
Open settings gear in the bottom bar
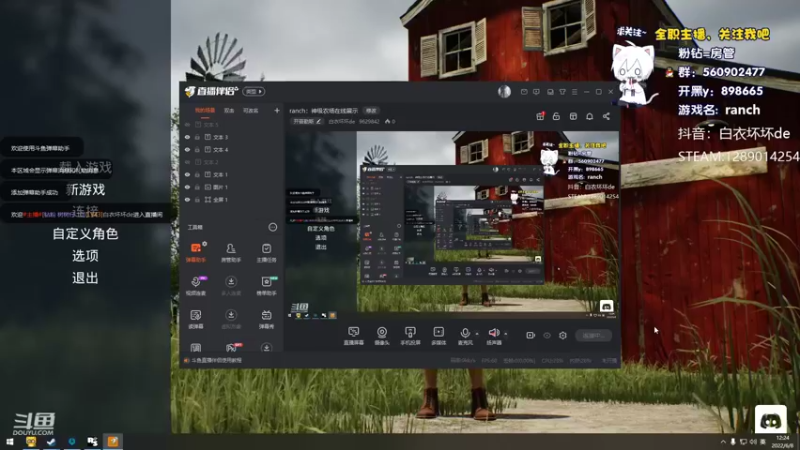[563, 335]
